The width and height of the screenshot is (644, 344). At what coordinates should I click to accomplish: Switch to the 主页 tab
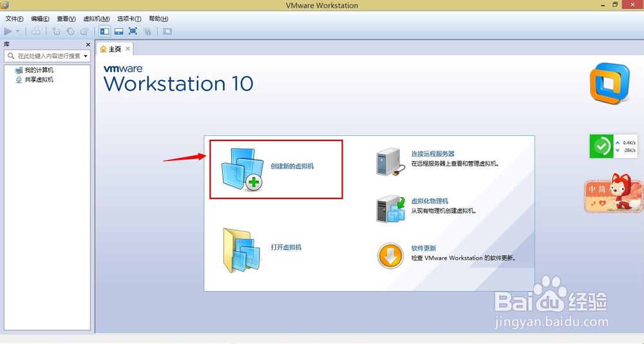click(x=115, y=49)
